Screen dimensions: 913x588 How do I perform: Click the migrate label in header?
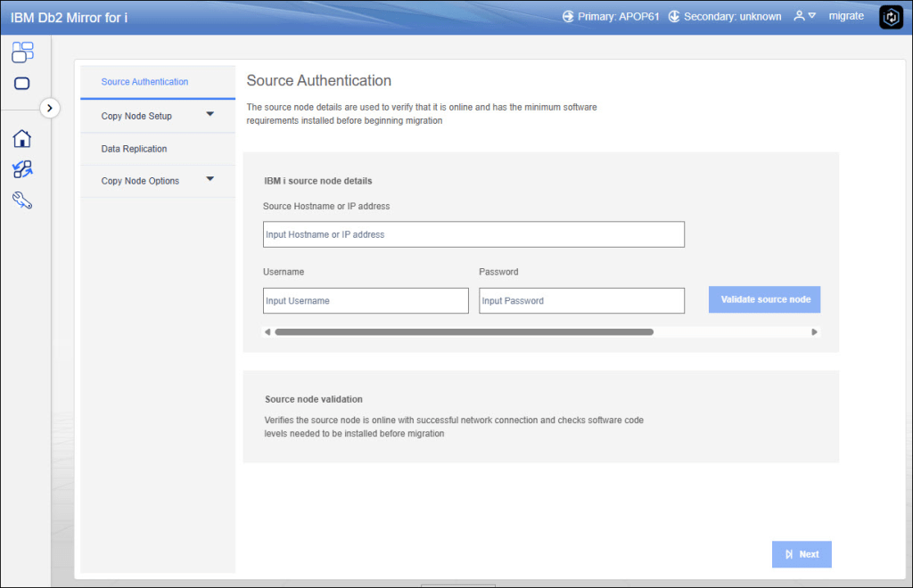coord(846,16)
